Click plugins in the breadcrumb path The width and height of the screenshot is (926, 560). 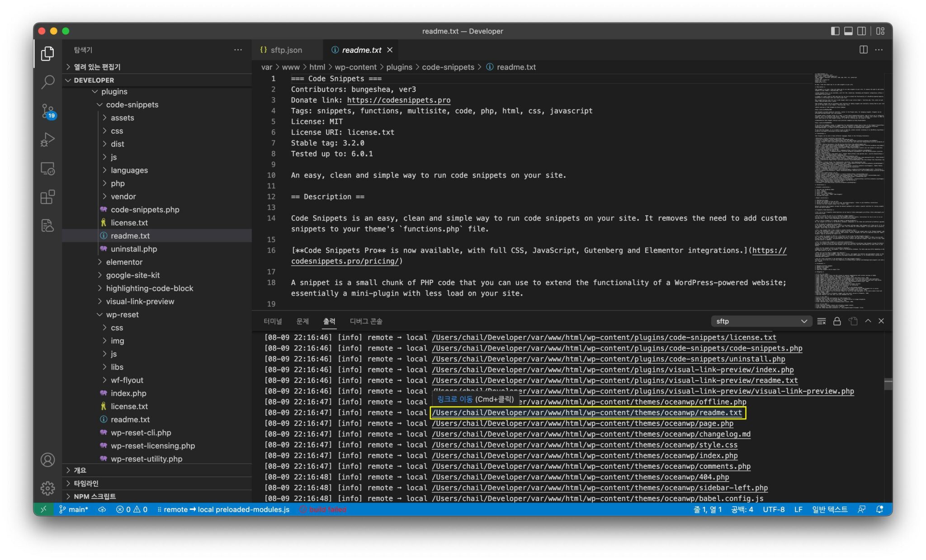click(400, 67)
